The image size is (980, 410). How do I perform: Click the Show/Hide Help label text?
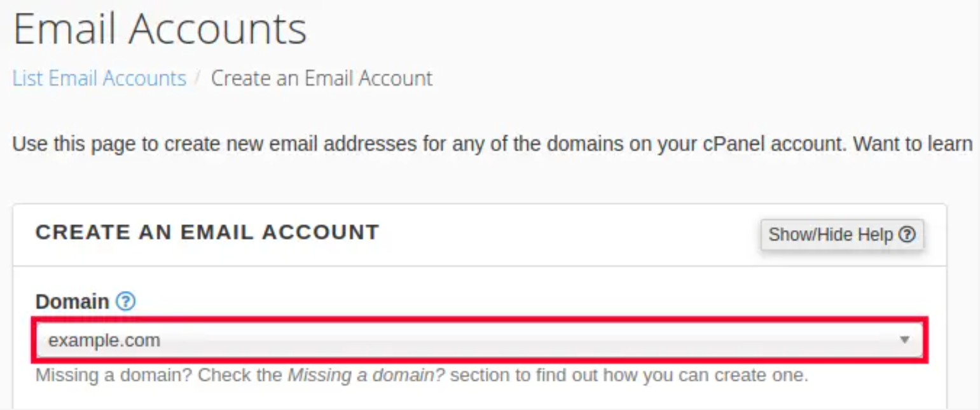click(x=831, y=235)
